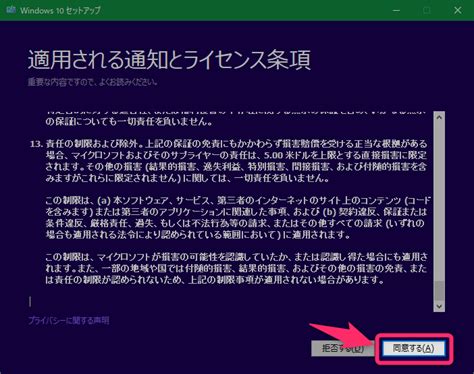Click section 13 責任の制限および除外 paragraph
This screenshot has width=474, height=374.
pyautogui.click(x=229, y=161)
